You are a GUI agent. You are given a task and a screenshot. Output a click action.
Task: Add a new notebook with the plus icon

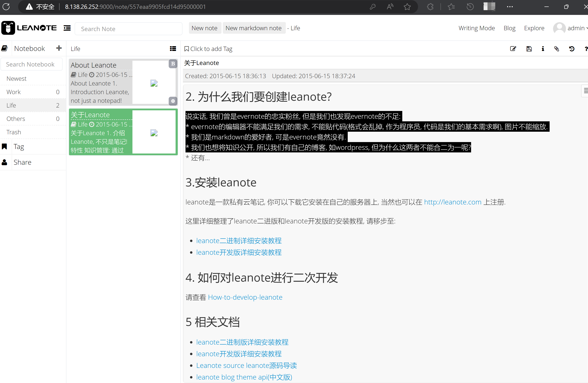[x=59, y=48]
